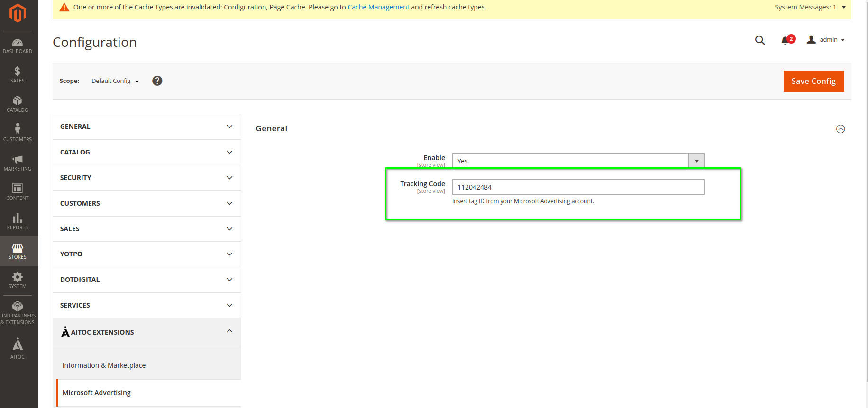Viewport: 868px width, 408px height.
Task: Expand the SERVICES config tab
Action: point(147,305)
